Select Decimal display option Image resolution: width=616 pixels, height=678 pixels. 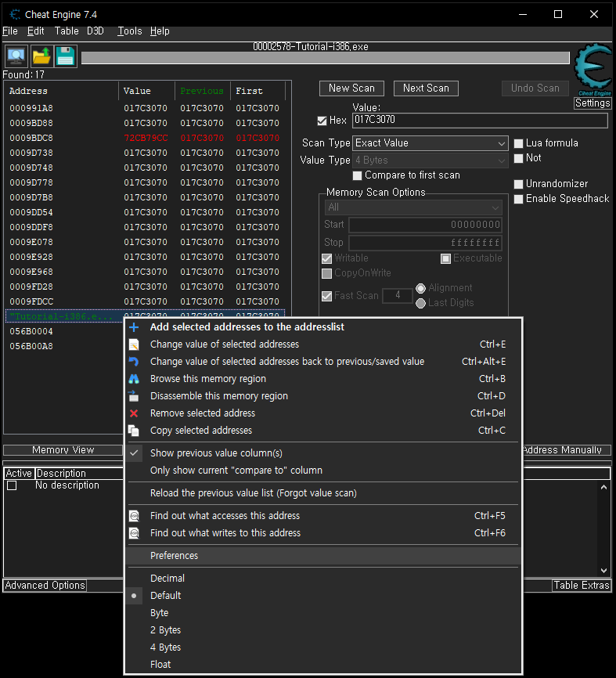pyautogui.click(x=323, y=579)
